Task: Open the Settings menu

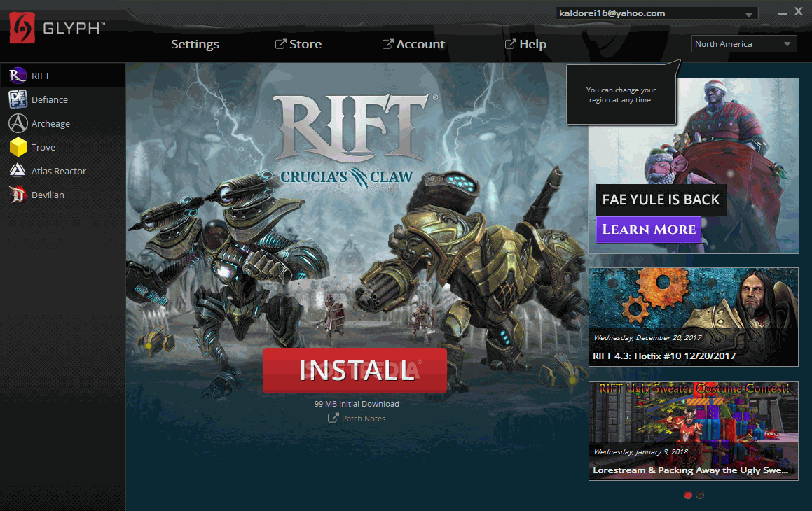Action: [x=195, y=45]
